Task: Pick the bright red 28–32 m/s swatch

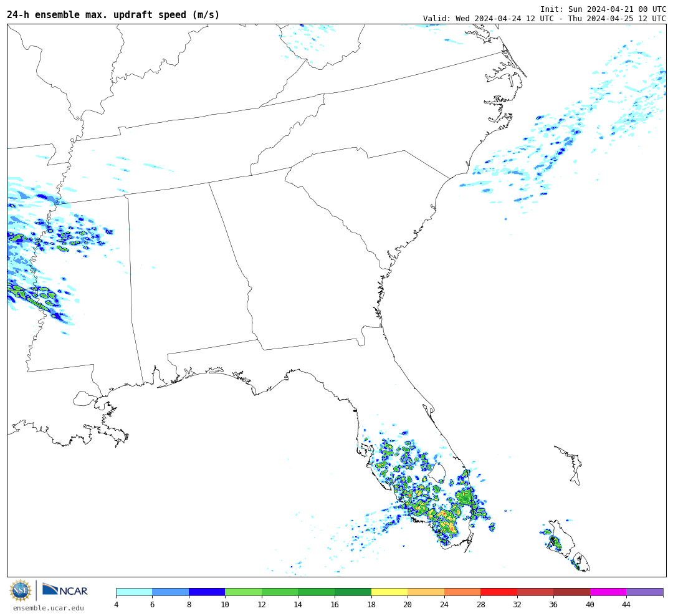Action: pos(499,592)
